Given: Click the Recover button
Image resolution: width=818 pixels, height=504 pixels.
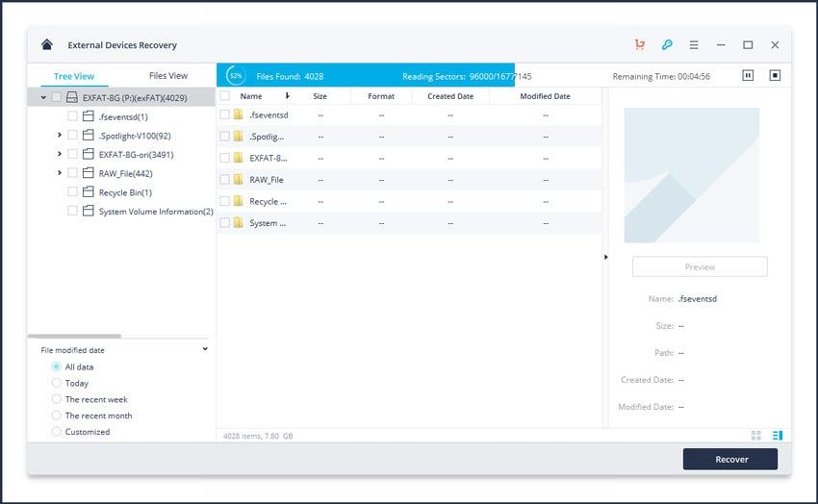Looking at the screenshot, I should pyautogui.click(x=730, y=459).
